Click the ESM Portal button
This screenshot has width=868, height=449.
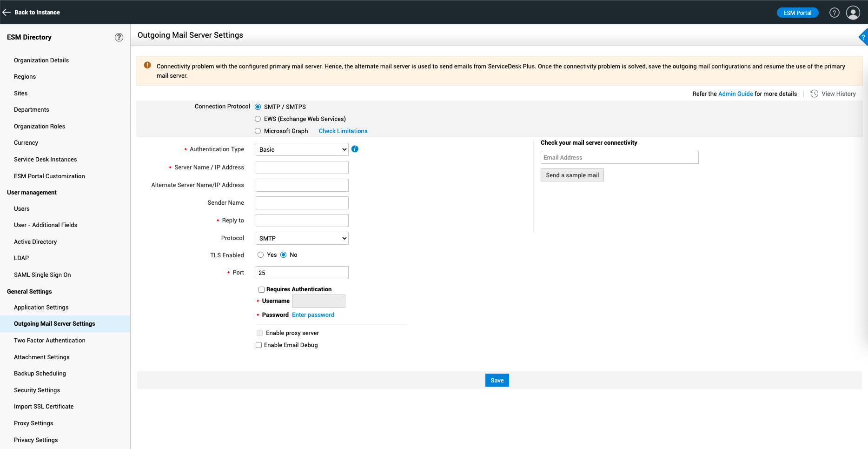point(797,13)
